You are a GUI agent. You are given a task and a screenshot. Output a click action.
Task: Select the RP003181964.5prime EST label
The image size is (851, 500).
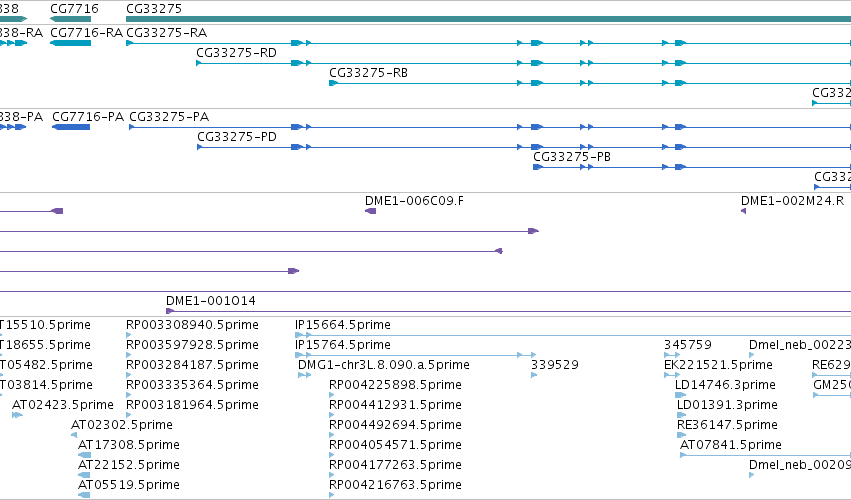(x=192, y=405)
